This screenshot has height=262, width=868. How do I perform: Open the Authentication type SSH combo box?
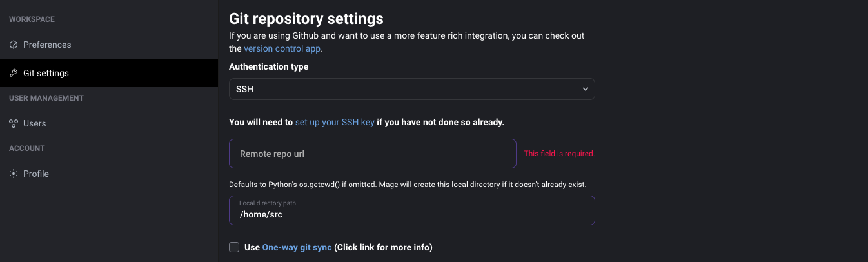pyautogui.click(x=411, y=89)
